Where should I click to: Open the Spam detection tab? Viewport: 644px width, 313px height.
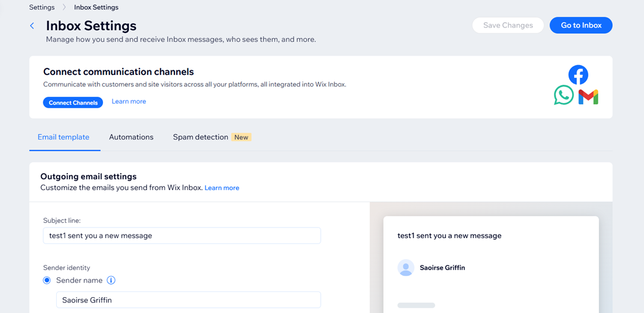[x=200, y=137]
